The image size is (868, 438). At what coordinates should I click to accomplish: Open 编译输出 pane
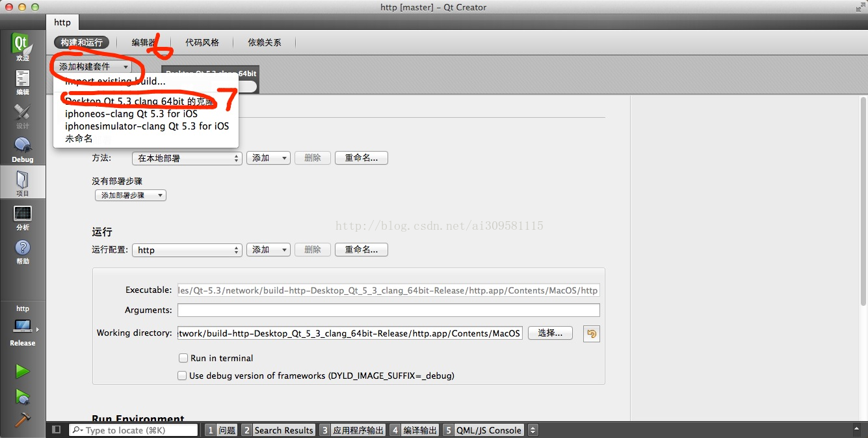(x=414, y=430)
